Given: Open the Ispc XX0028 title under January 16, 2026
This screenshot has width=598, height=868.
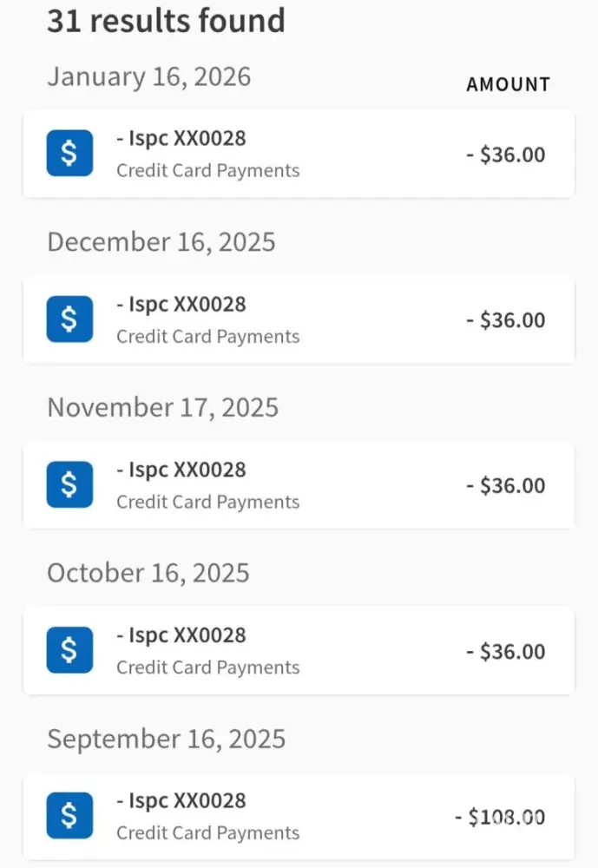Looking at the screenshot, I should coord(181,138).
